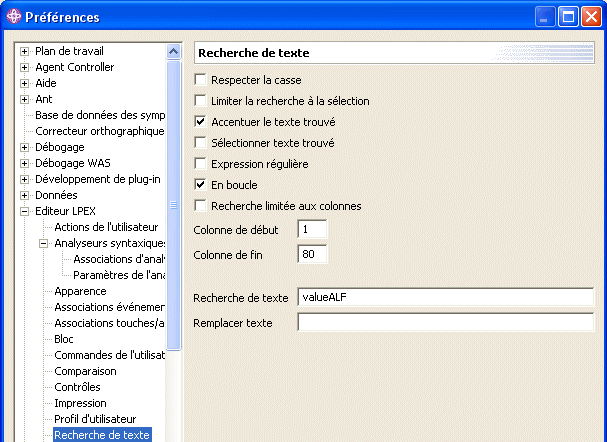
Task: Click the tree vertical scrollbar thumb
Action: (x=173, y=205)
